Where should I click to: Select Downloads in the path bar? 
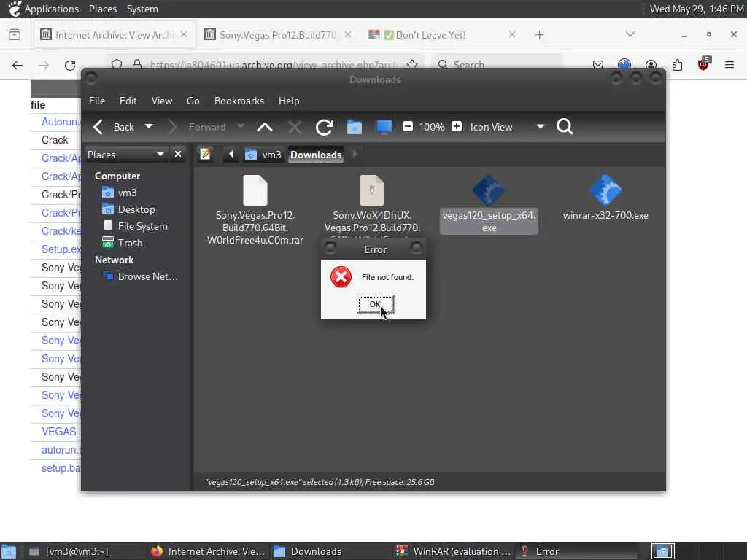point(316,155)
